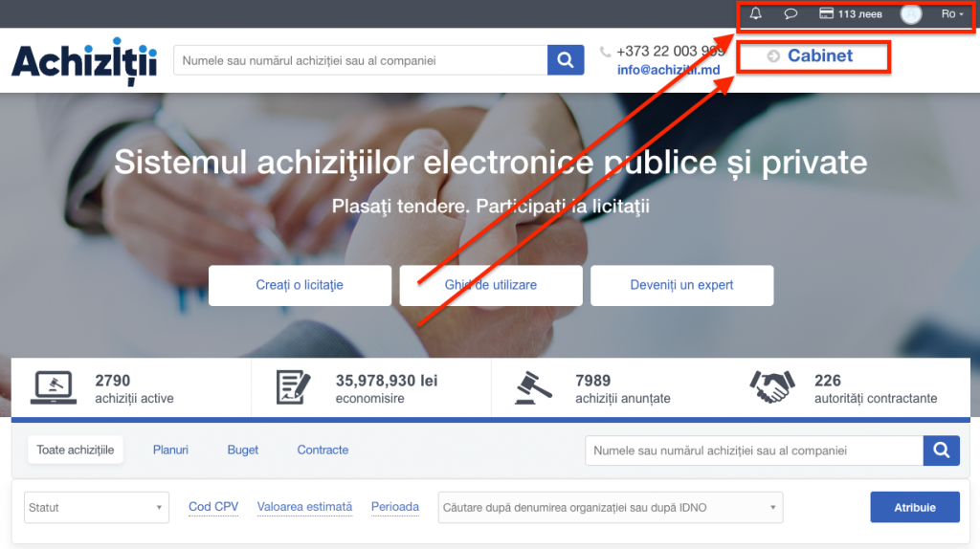The height and width of the screenshot is (549, 980).
Task: Go to the Contracte tab
Action: [323, 450]
